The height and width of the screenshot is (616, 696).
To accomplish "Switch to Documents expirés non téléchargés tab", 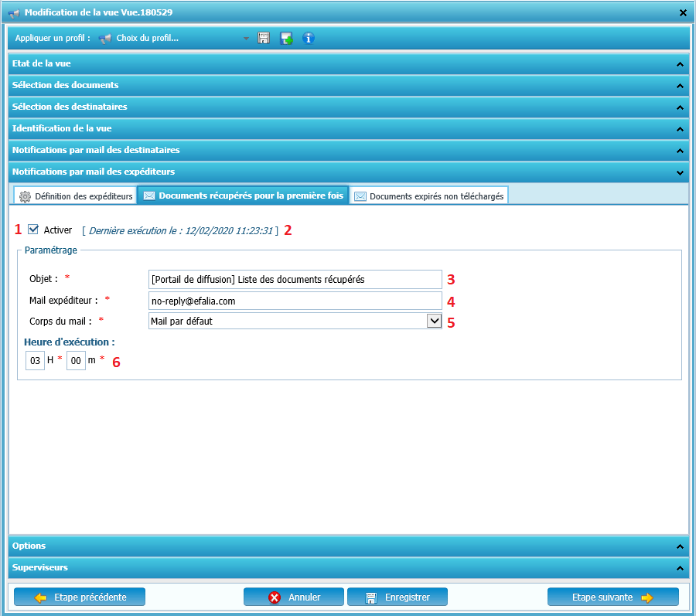I will 429,196.
